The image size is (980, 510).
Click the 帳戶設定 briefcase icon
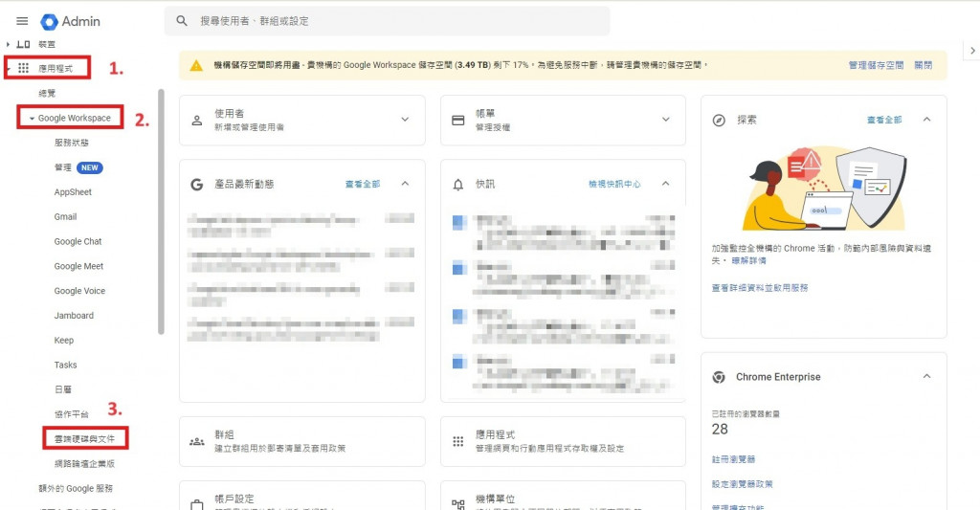[x=197, y=504]
